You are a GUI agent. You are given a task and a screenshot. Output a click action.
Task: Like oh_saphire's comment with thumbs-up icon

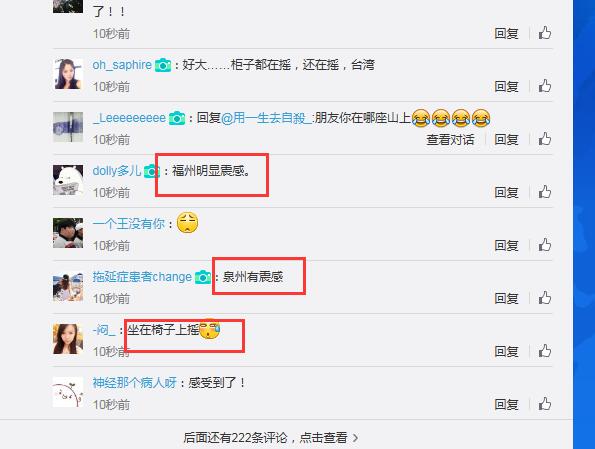545,86
